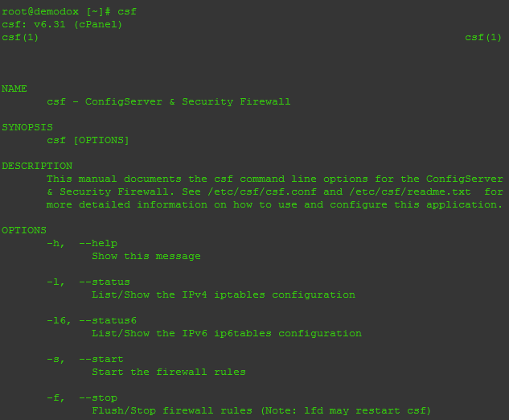This screenshot has width=509, height=420.
Task: Click the OPTIONS section heading
Action: 24,230
